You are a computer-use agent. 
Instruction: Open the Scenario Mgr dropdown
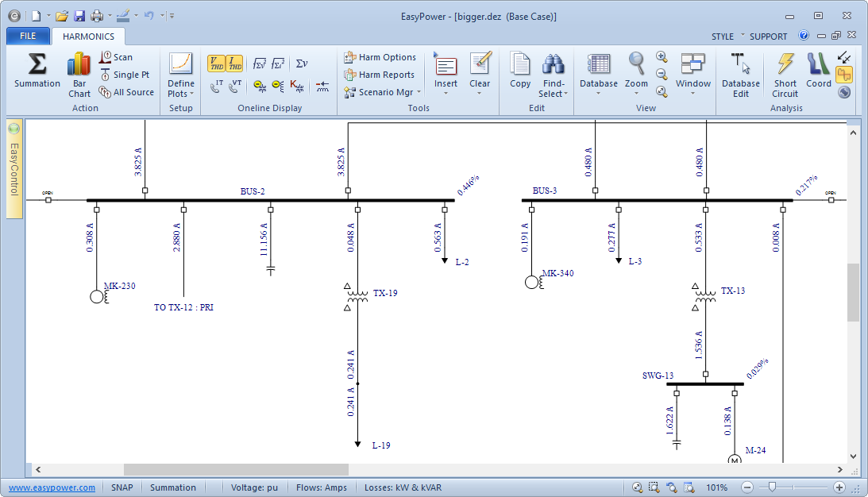coord(382,92)
